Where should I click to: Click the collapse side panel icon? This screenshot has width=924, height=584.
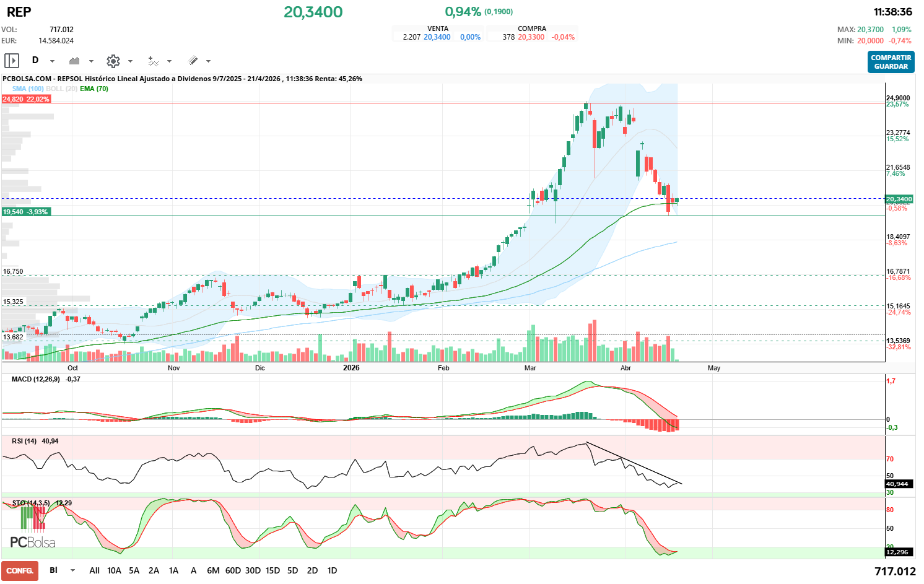[11, 61]
